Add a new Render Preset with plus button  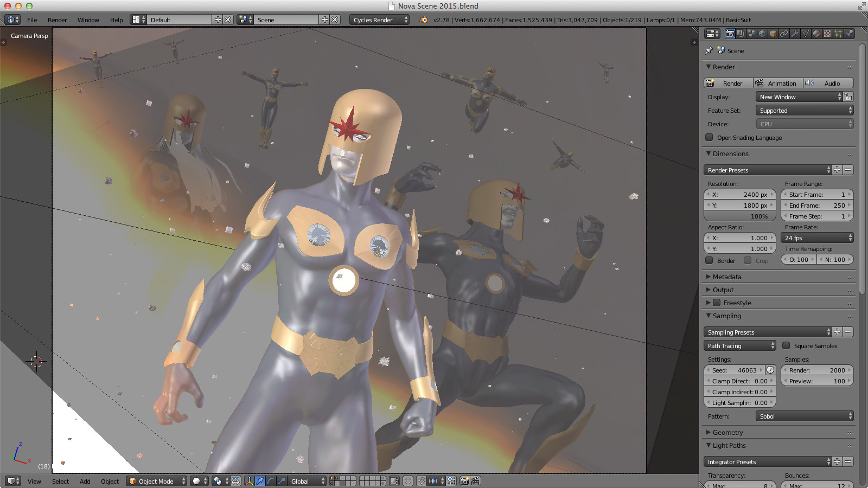point(837,170)
